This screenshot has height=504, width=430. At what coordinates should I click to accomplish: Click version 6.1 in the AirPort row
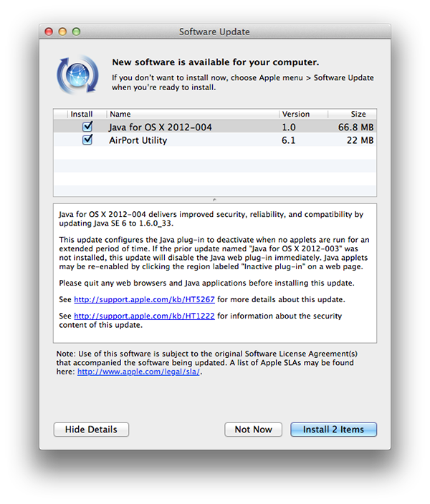click(x=288, y=140)
